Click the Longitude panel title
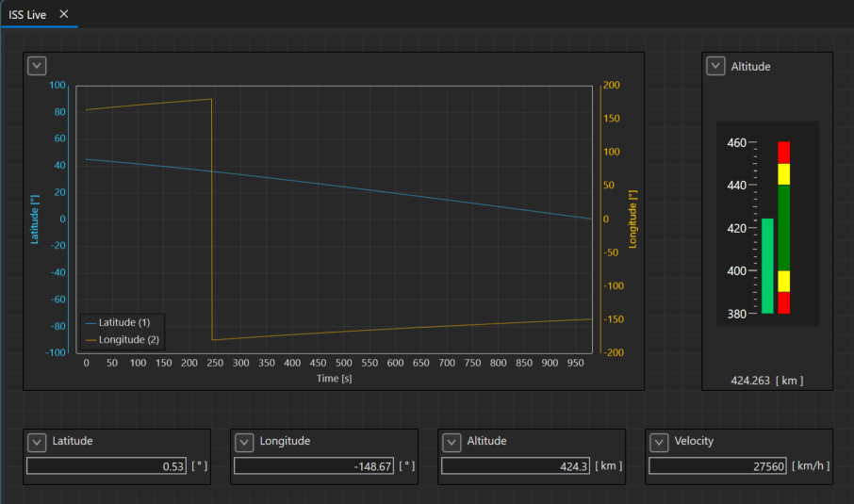The height and width of the screenshot is (504, 854). 285,441
